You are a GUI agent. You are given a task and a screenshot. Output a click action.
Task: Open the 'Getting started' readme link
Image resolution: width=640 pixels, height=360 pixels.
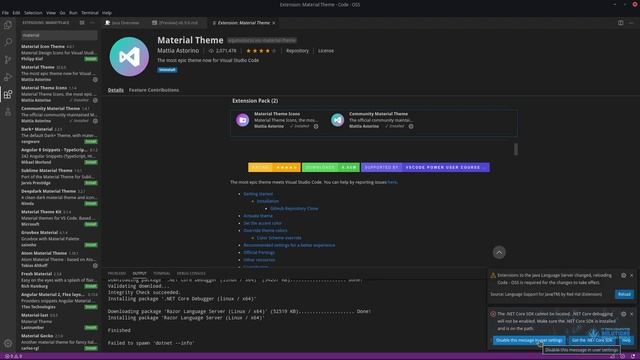[258, 194]
